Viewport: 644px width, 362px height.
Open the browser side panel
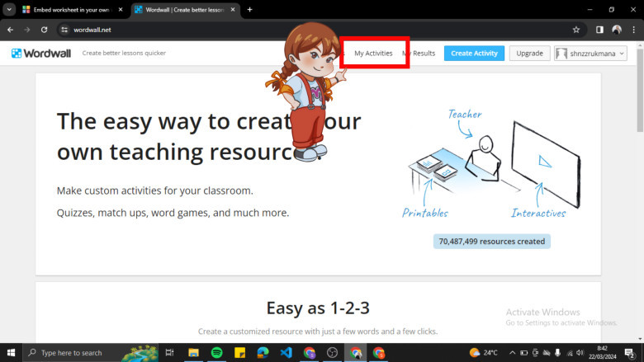coord(599,30)
